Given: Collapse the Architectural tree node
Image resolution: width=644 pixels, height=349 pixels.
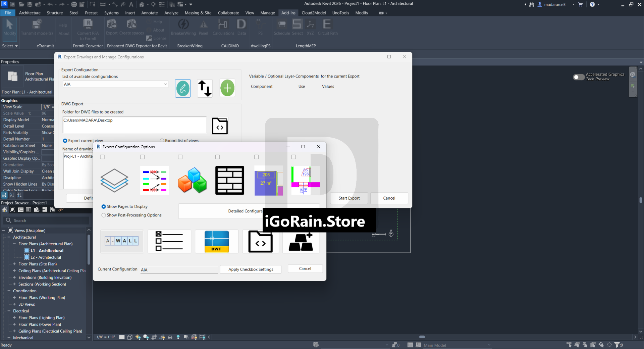Looking at the screenshot, I should coord(9,237).
